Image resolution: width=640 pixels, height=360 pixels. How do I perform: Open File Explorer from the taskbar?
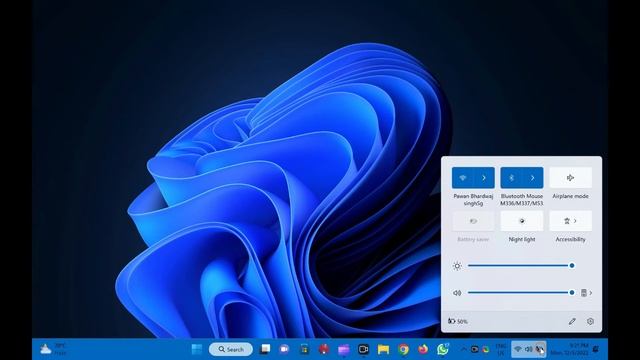(383, 349)
